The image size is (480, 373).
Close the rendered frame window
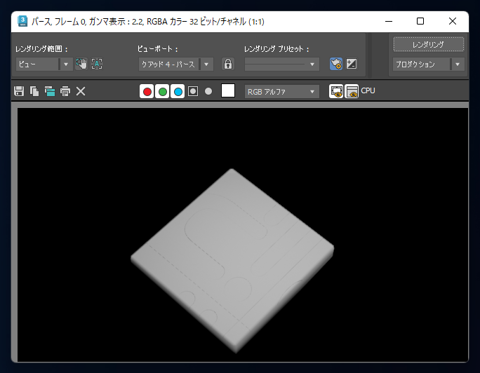(452, 21)
